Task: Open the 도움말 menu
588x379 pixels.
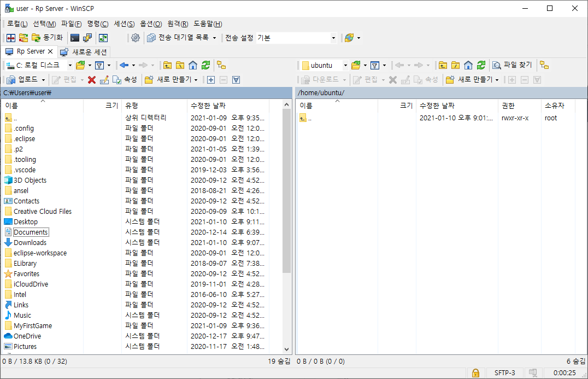Action: (x=208, y=24)
